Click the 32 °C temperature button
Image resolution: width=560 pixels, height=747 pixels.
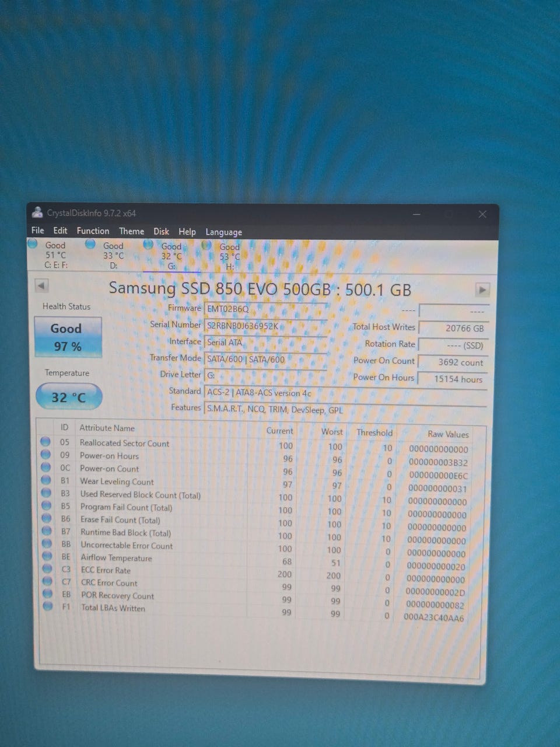(x=69, y=397)
